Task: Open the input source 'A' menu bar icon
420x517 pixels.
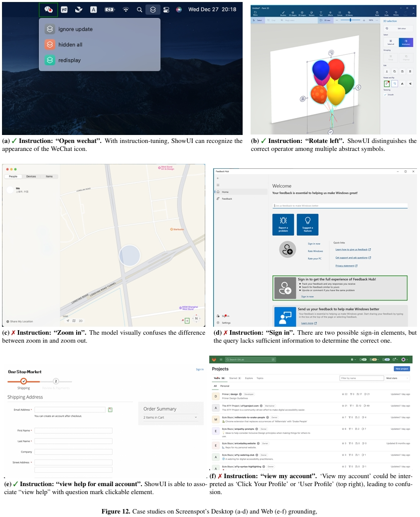Action: [x=94, y=9]
